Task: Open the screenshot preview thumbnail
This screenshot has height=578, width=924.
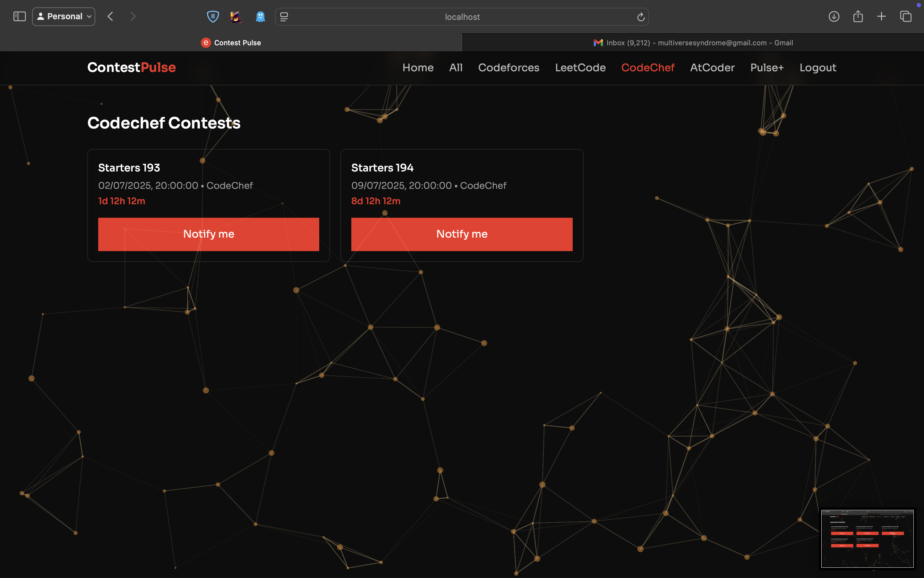Action: (x=867, y=538)
